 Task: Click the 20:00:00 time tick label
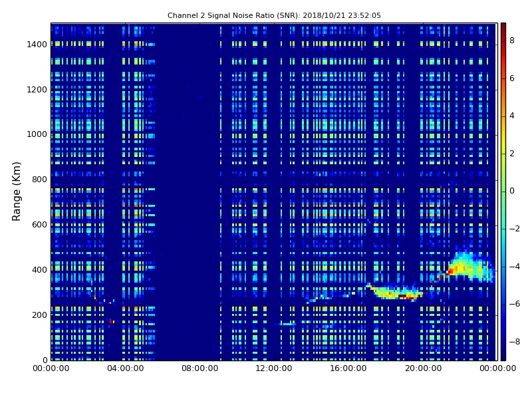point(423,368)
